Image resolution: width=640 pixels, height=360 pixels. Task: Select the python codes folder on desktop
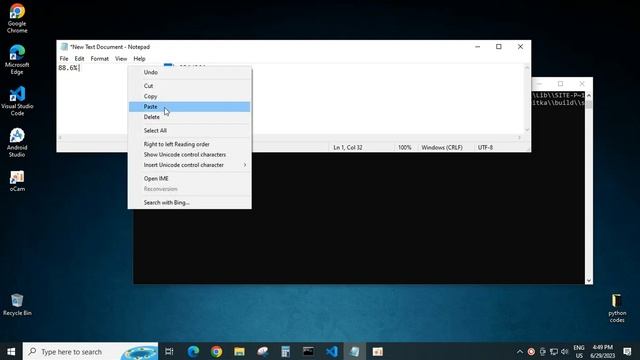[x=617, y=308]
